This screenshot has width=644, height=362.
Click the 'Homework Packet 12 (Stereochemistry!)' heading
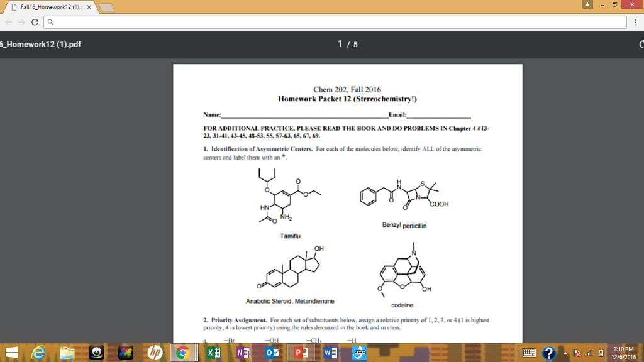[347, 99]
